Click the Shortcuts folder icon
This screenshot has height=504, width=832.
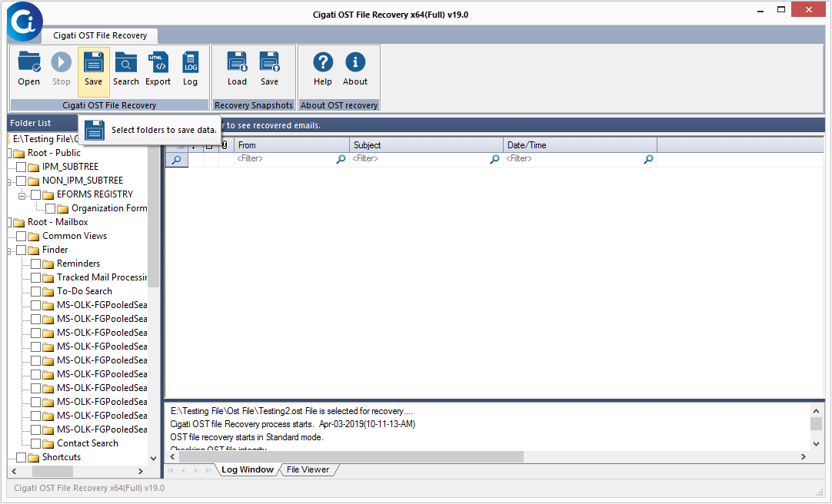tap(33, 458)
